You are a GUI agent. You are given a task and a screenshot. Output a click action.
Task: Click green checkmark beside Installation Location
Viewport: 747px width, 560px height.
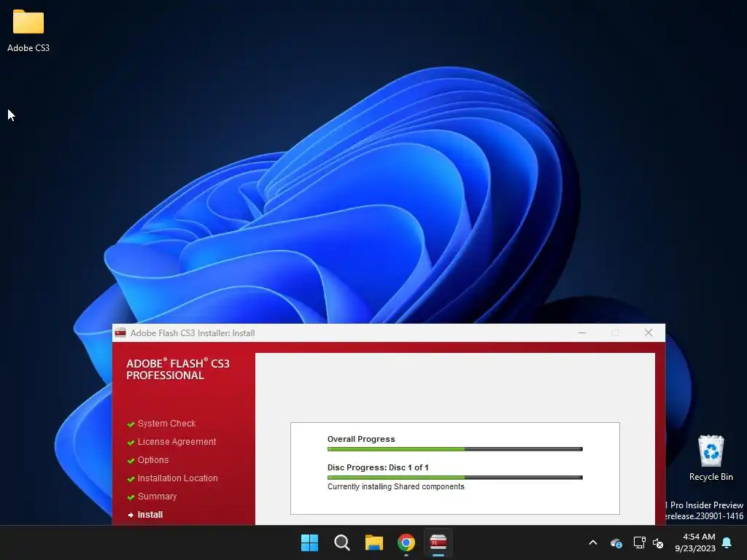point(131,479)
